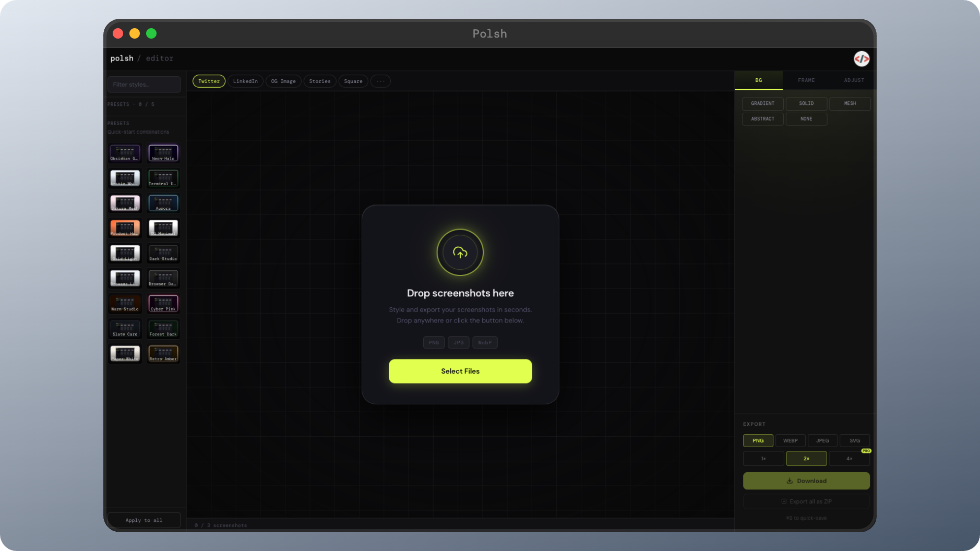Click the code logo icon top right
The height and width of the screenshot is (551, 980).
862,59
